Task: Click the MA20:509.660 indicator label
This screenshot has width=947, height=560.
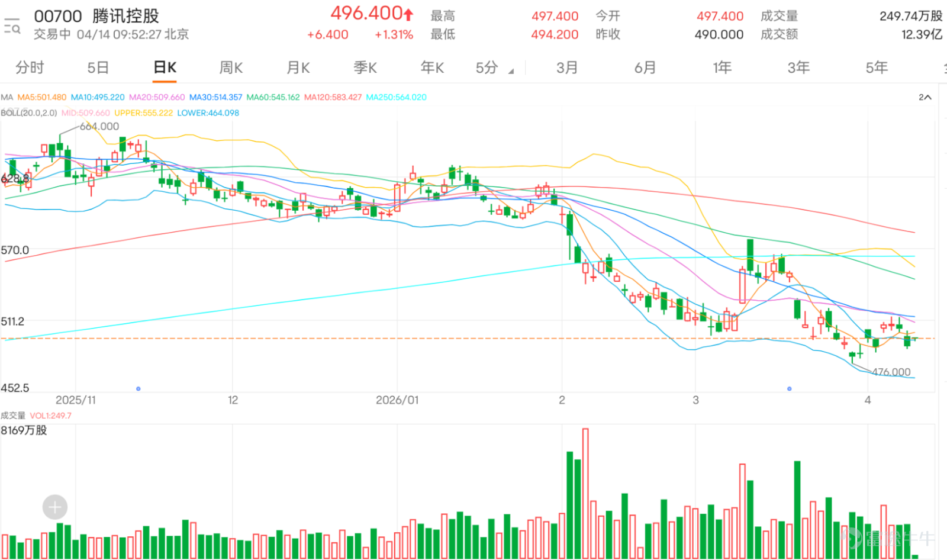Action: tap(157, 97)
